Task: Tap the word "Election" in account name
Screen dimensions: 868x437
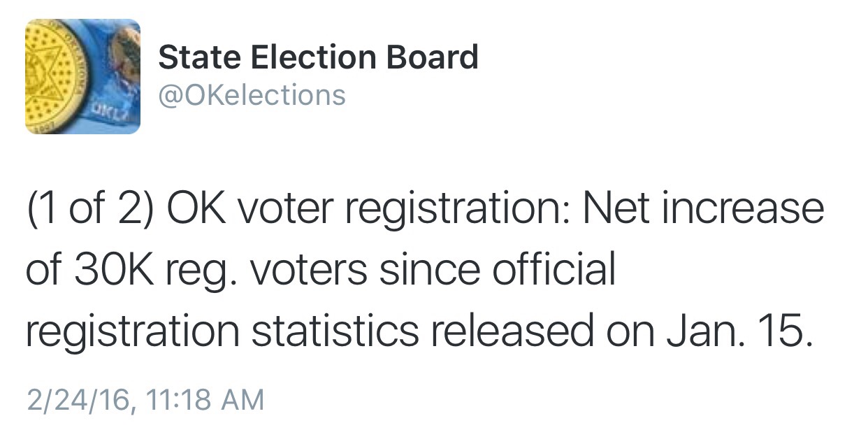Action: tap(314, 57)
